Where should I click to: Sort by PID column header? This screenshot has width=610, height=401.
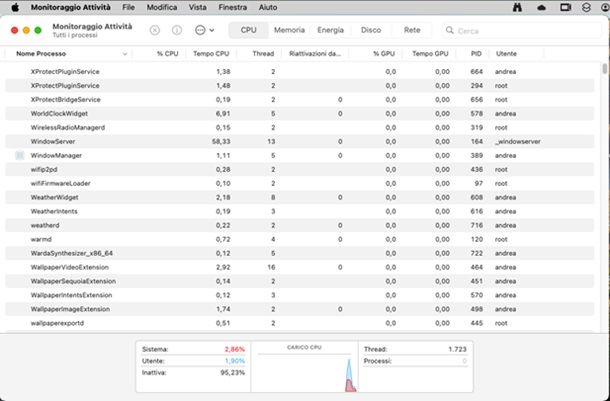click(476, 54)
